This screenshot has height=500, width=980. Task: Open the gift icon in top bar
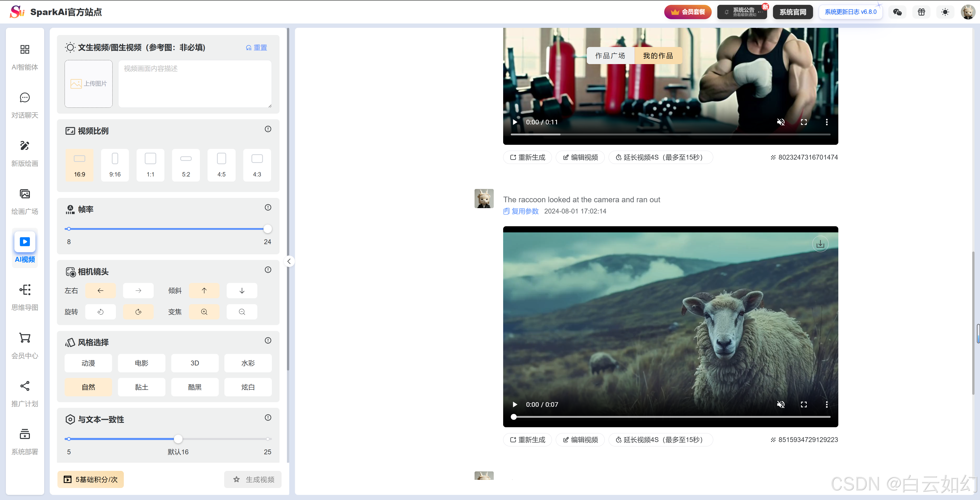[921, 12]
